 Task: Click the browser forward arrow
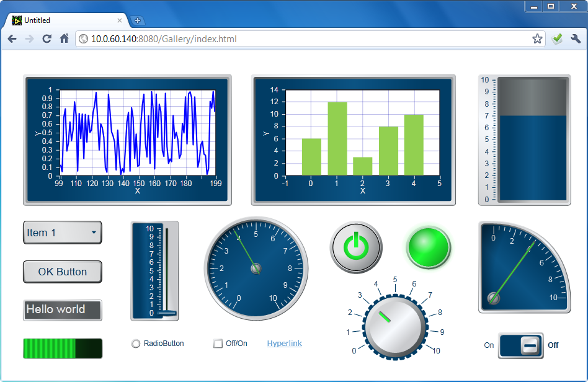(29, 39)
